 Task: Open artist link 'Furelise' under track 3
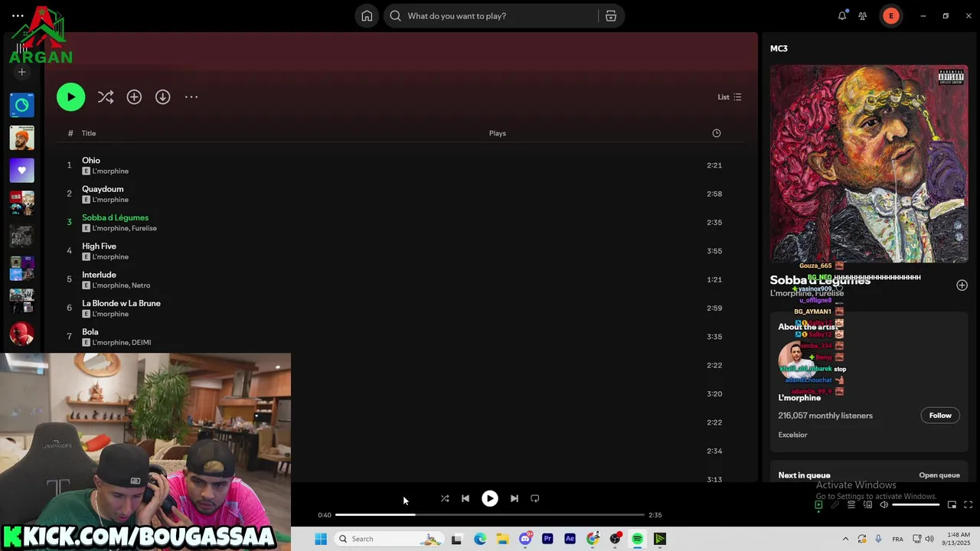tap(144, 228)
